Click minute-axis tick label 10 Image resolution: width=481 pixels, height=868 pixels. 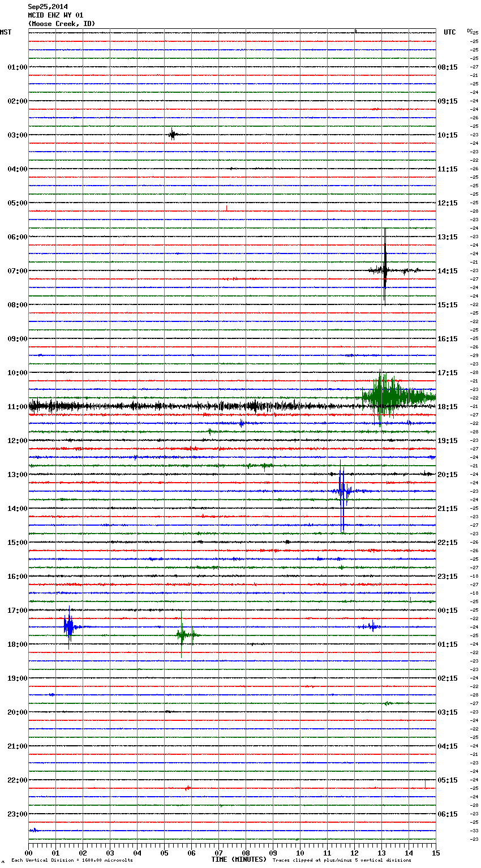[300, 853]
